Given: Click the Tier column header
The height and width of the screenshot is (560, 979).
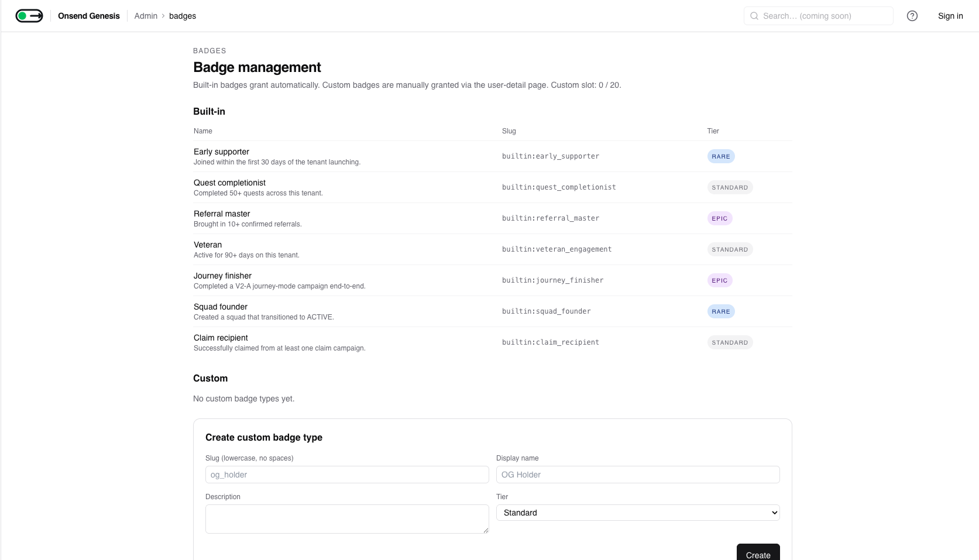Looking at the screenshot, I should (x=713, y=131).
